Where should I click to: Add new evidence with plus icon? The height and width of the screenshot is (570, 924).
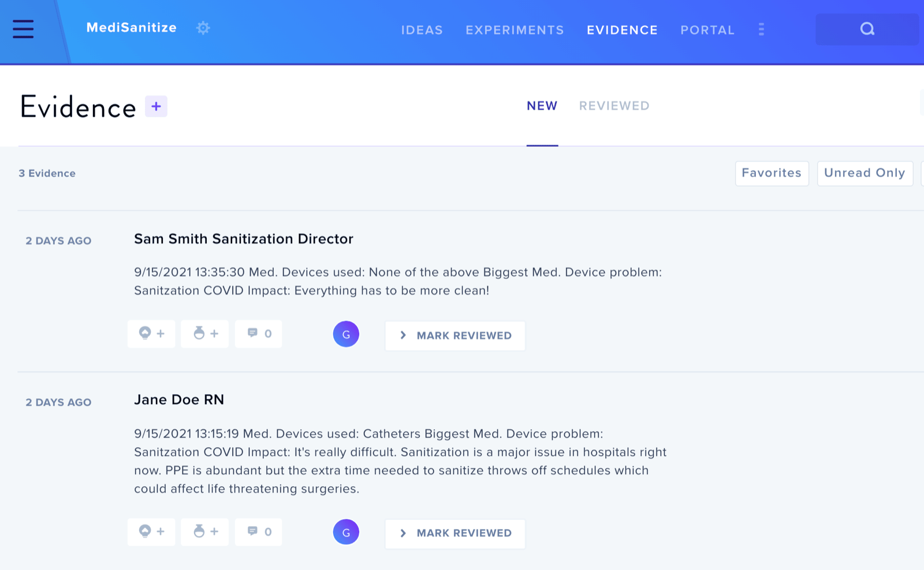pyautogui.click(x=156, y=106)
